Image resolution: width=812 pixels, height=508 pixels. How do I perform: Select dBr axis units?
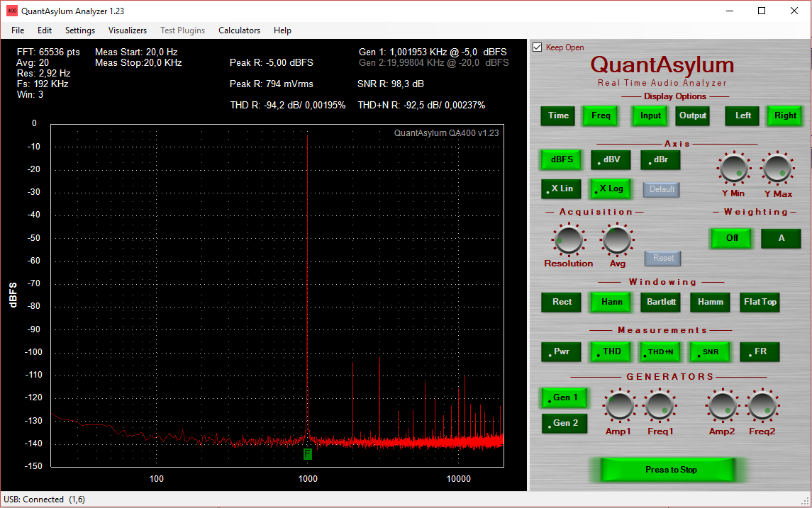tap(660, 160)
